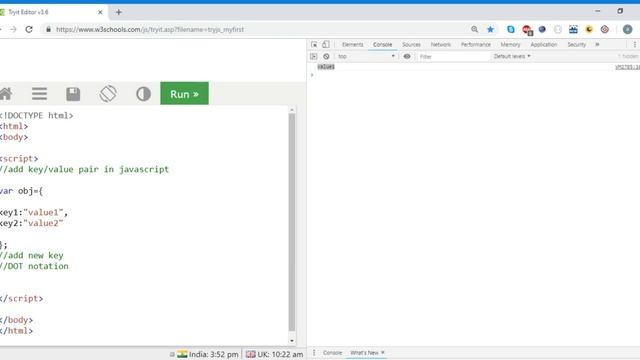Rotate the editor orientation icon
The width and height of the screenshot is (640, 360).
[x=108, y=94]
